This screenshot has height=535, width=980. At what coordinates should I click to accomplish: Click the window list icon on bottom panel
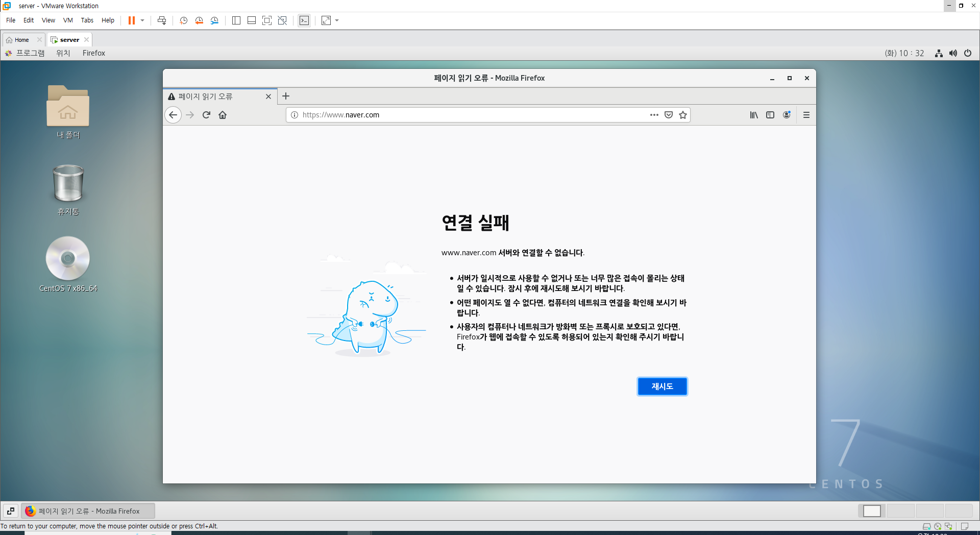[x=11, y=510]
